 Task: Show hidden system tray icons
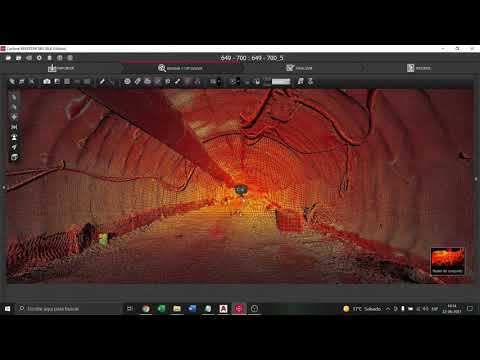388,309
